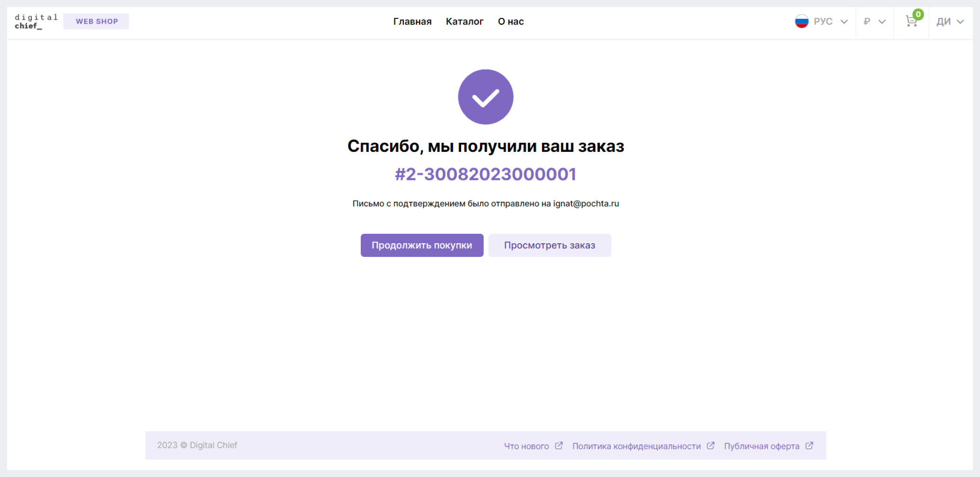Click the 2023 © Digital Chief footer text
Image resolution: width=980 pixels, height=477 pixels.
[197, 445]
